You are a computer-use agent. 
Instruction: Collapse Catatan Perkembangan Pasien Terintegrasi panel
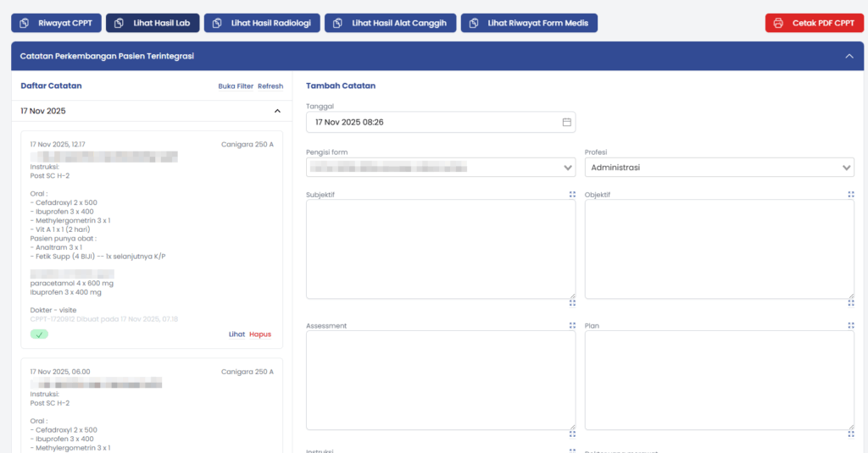849,56
